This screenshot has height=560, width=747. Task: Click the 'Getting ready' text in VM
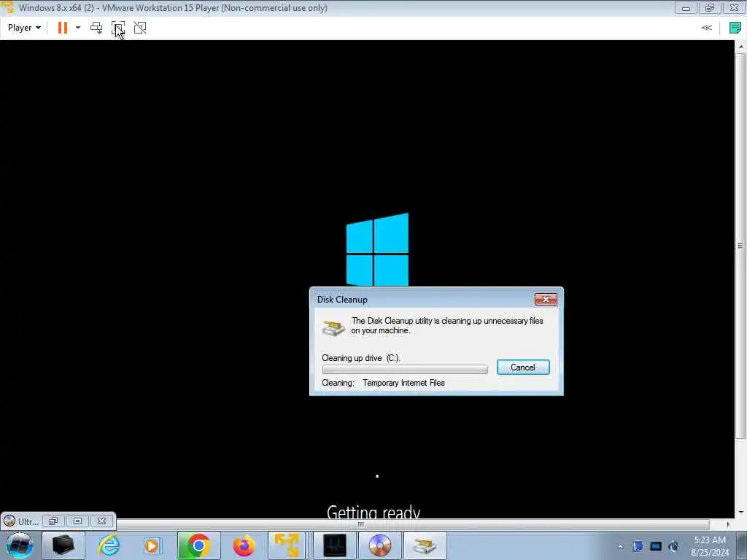point(373,513)
